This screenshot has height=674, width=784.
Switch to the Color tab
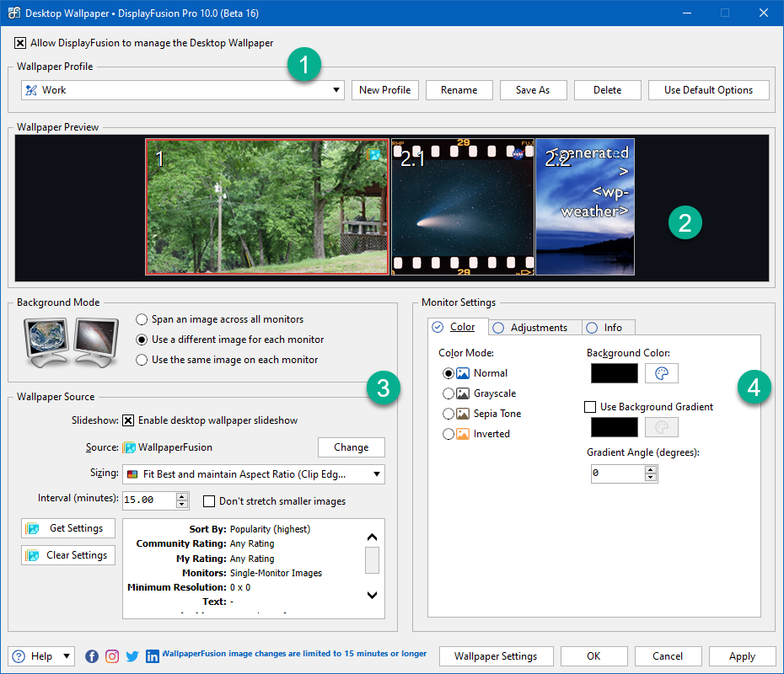pos(458,327)
